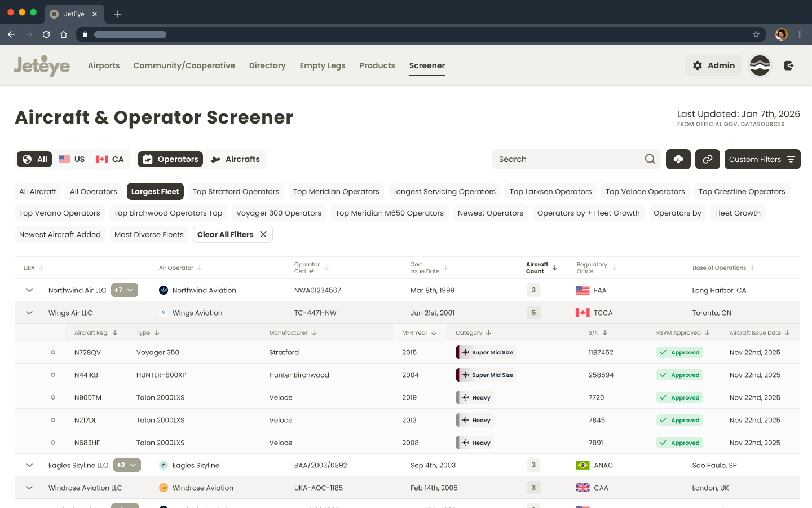
Task: Open the Products nav item
Action: pyautogui.click(x=377, y=65)
